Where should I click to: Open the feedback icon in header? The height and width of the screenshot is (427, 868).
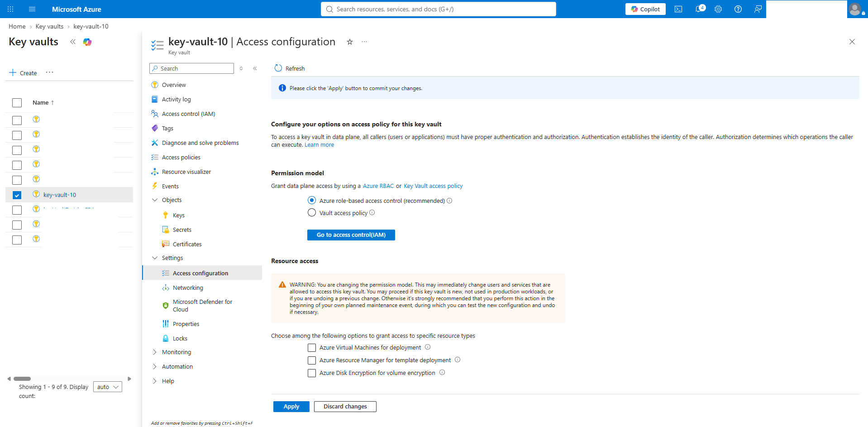coord(758,9)
